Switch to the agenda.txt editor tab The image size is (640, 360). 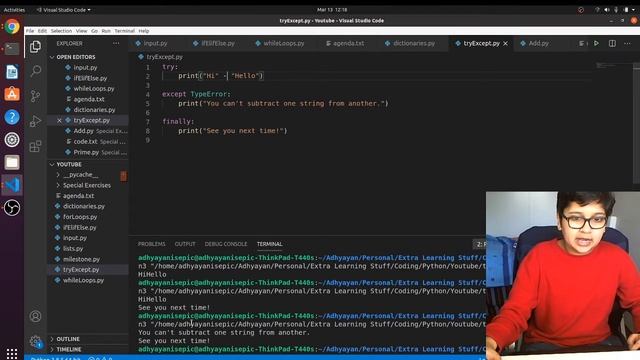point(348,43)
